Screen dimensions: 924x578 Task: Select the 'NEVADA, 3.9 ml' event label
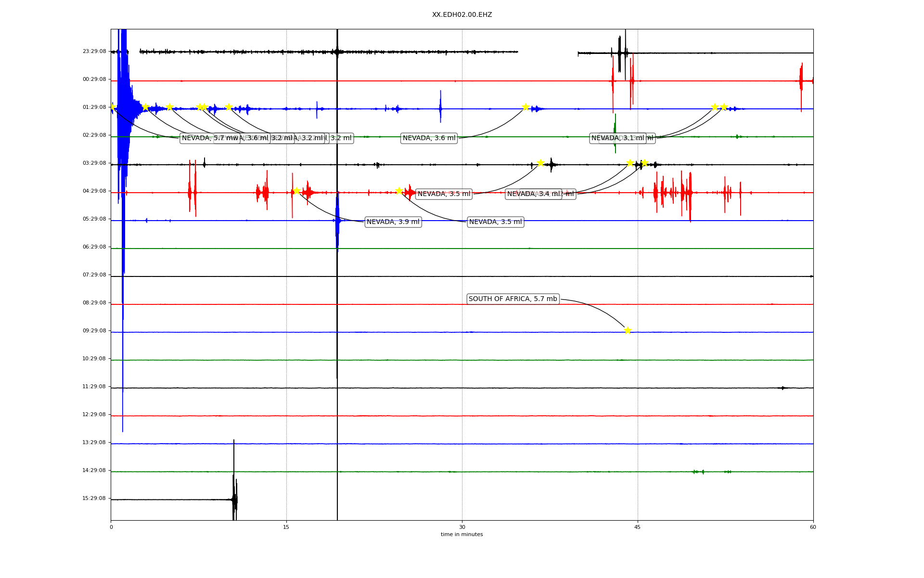pos(393,222)
